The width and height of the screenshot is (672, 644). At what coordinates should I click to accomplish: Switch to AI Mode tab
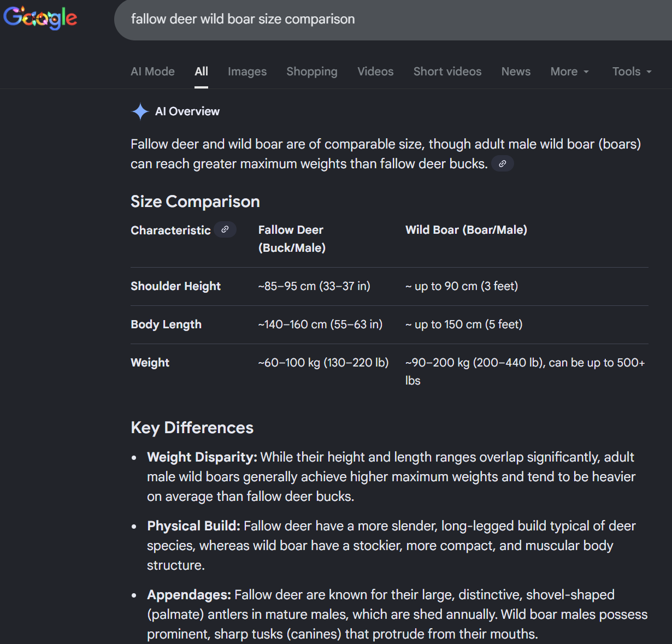152,72
